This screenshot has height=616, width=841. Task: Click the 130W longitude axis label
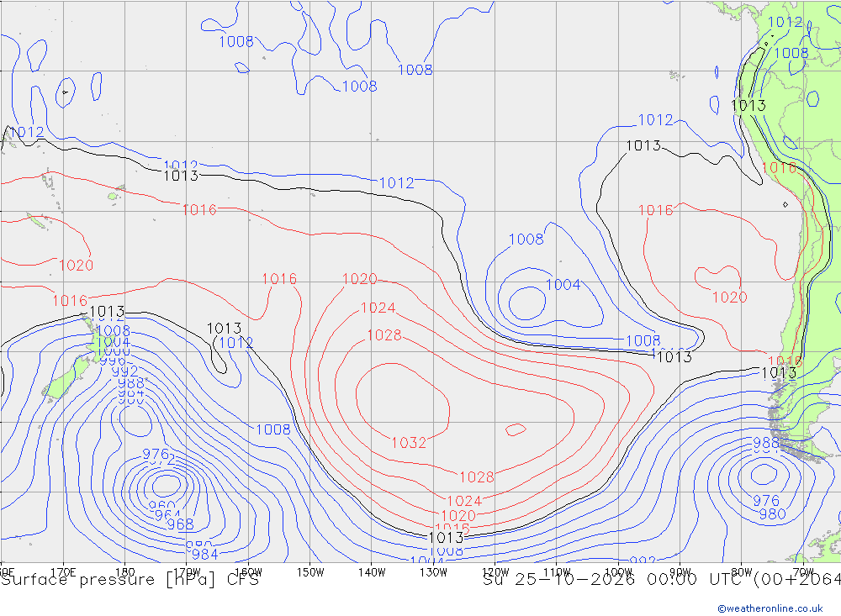pos(433,572)
